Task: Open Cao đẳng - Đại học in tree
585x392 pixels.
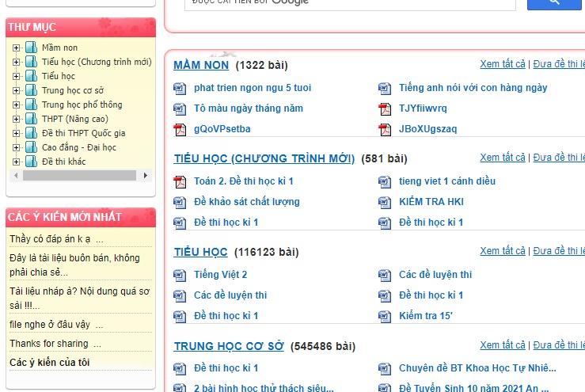Action: click(x=79, y=147)
